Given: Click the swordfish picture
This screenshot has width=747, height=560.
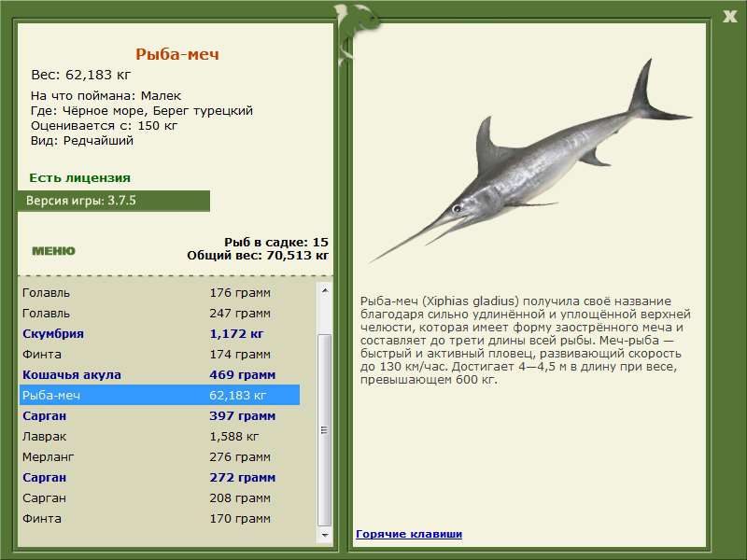Looking at the screenshot, I should [x=530, y=161].
